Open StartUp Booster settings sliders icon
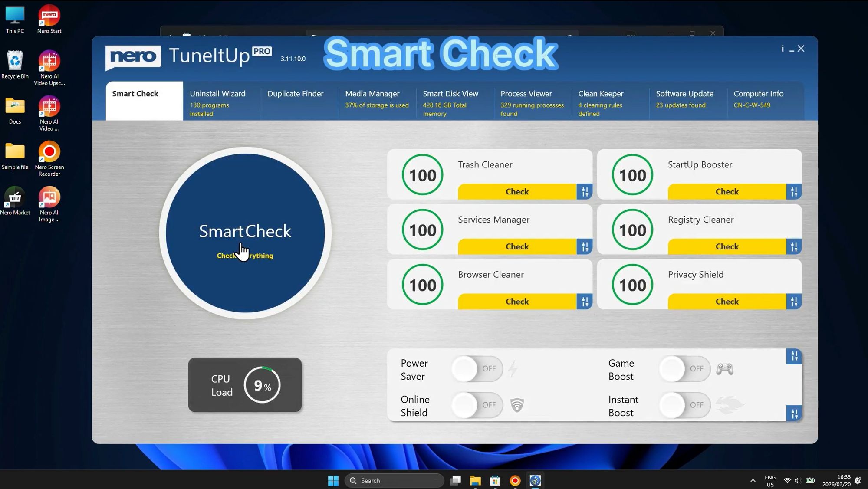The image size is (868, 489). click(x=794, y=191)
